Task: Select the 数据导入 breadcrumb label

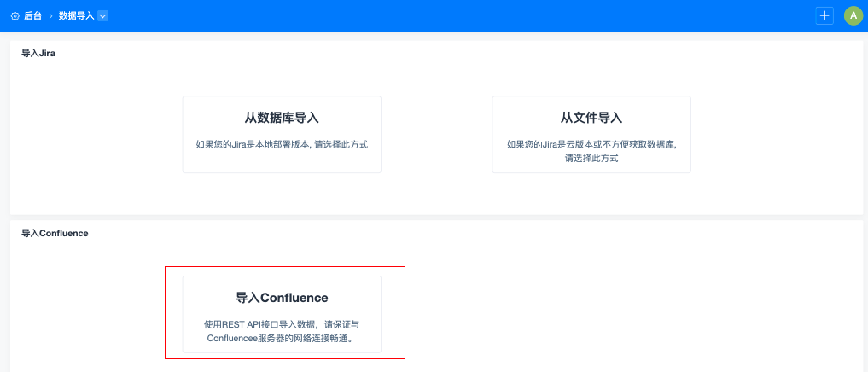Action: pos(76,16)
